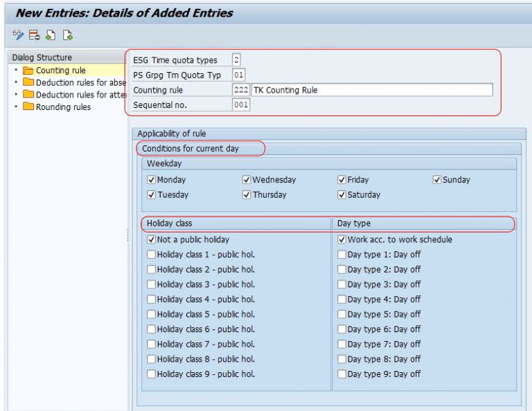Check Holiday class 8 - public hol.
Image resolution: width=532 pixels, height=411 pixels.
[151, 359]
